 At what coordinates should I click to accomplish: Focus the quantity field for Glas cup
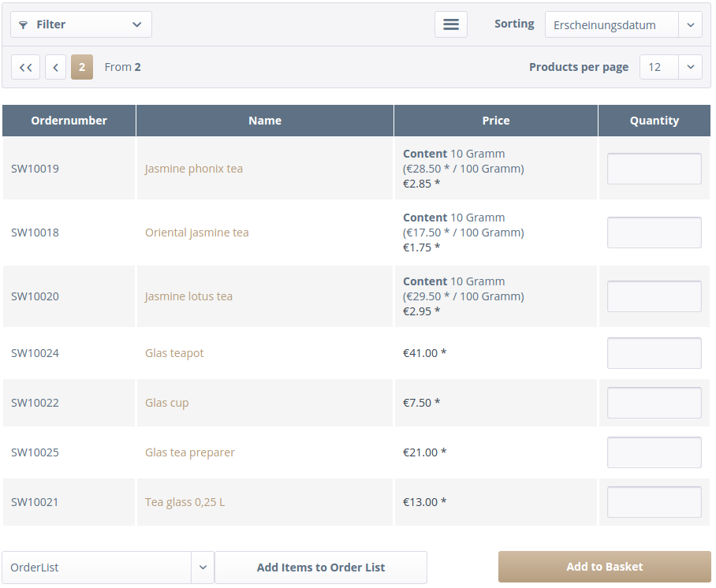(654, 403)
